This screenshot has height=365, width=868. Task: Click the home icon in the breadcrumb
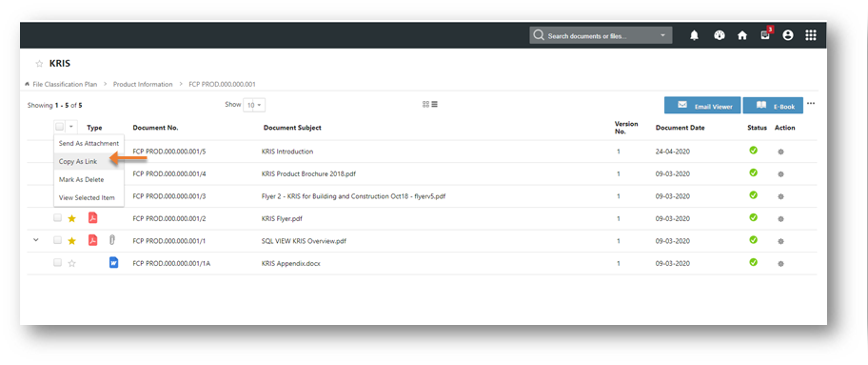[28, 84]
